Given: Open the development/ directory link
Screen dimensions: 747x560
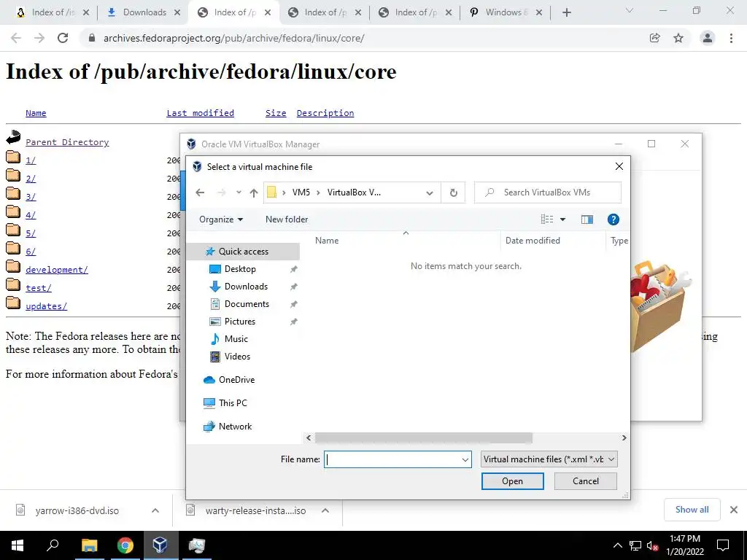Looking at the screenshot, I should point(57,270).
